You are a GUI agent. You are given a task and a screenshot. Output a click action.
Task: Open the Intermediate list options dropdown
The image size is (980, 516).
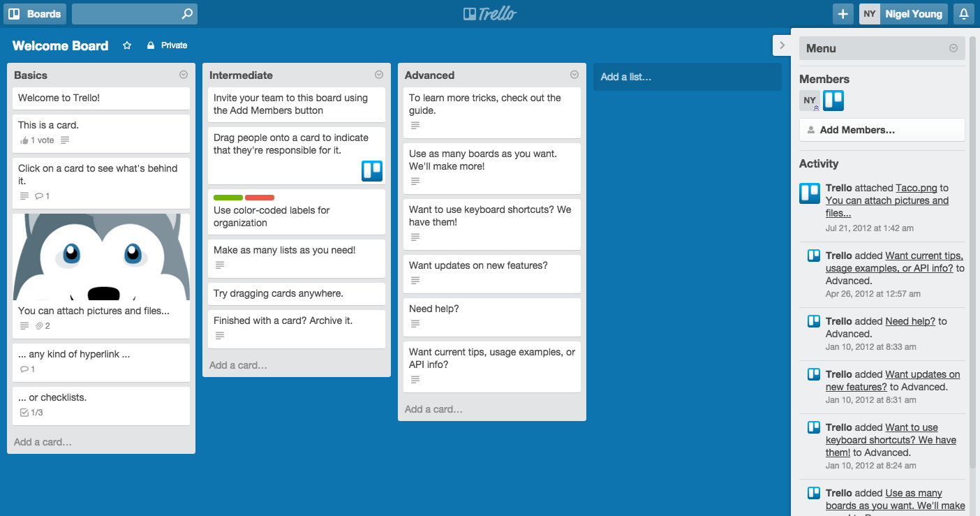[379, 75]
